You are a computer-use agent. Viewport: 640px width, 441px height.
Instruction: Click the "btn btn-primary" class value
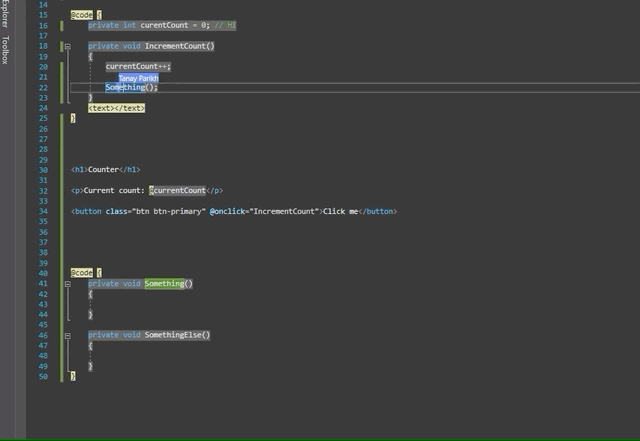coord(169,212)
